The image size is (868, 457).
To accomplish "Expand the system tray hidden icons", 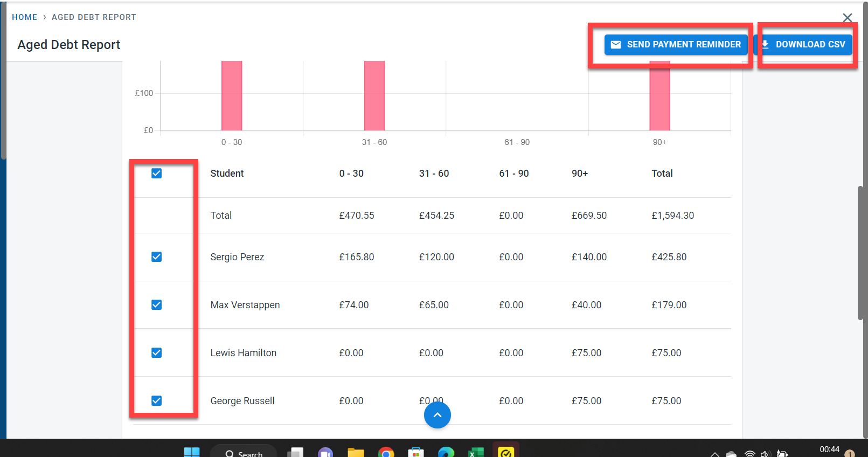I will 714,454.
